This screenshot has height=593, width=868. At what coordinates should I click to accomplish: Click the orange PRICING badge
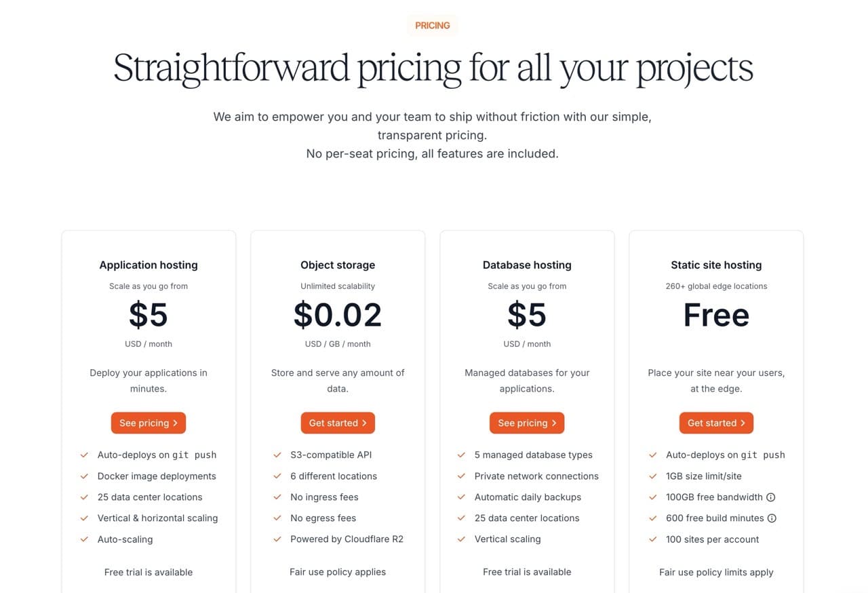(433, 25)
